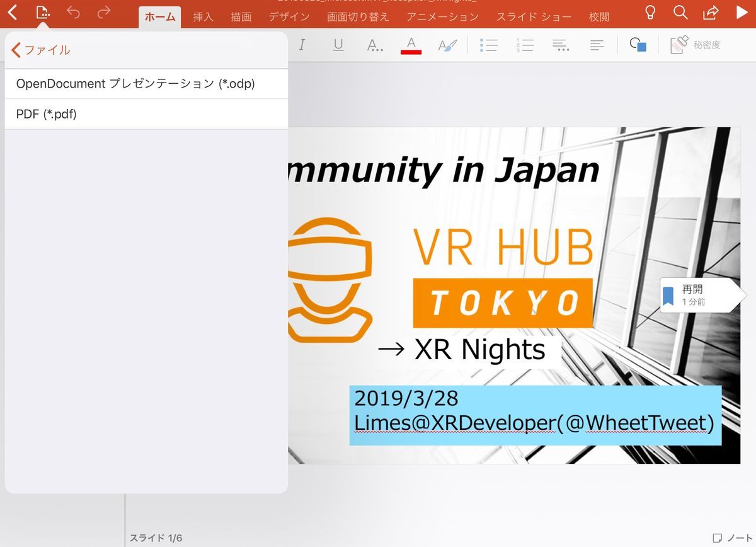Switch to the 挿入 tab
The height and width of the screenshot is (547, 756).
(203, 17)
